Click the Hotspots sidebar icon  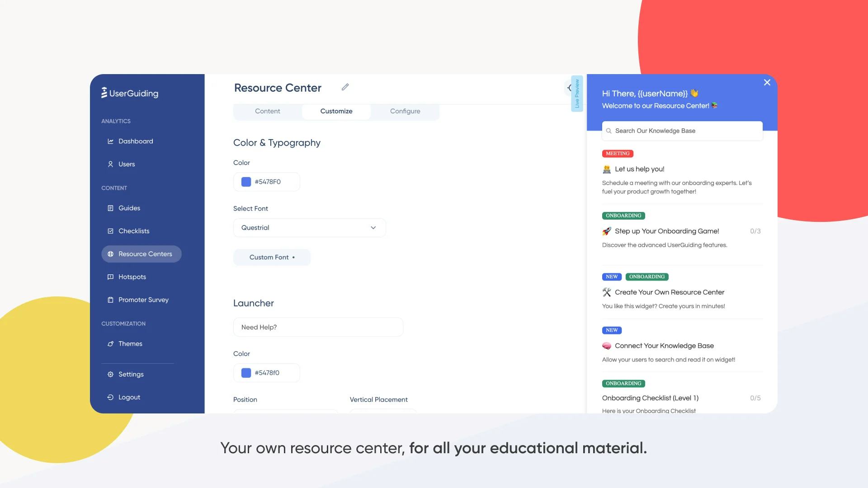coord(110,277)
